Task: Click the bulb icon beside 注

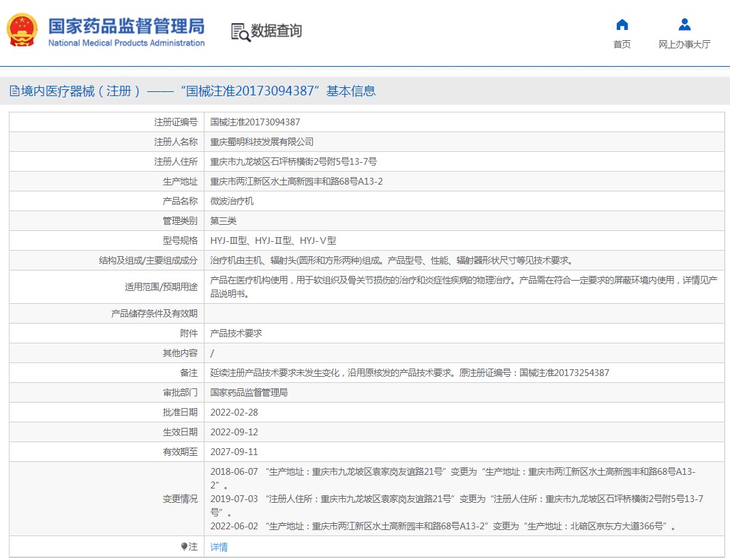Action: (184, 546)
